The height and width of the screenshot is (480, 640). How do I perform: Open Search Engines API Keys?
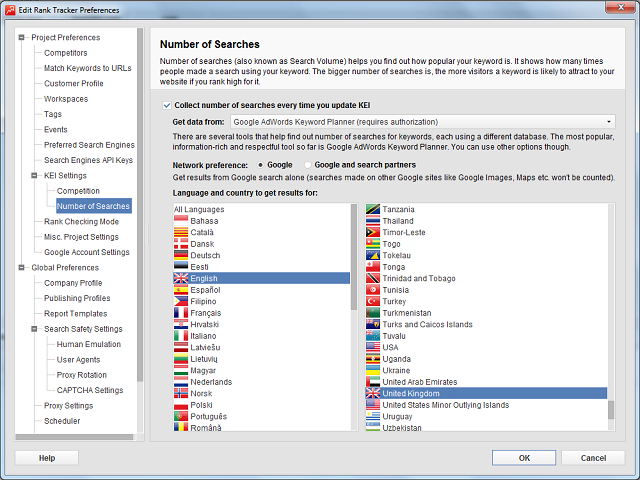click(x=89, y=160)
